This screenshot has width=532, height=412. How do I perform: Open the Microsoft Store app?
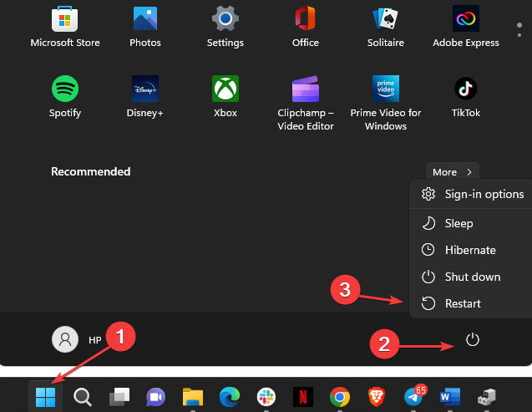65,26
